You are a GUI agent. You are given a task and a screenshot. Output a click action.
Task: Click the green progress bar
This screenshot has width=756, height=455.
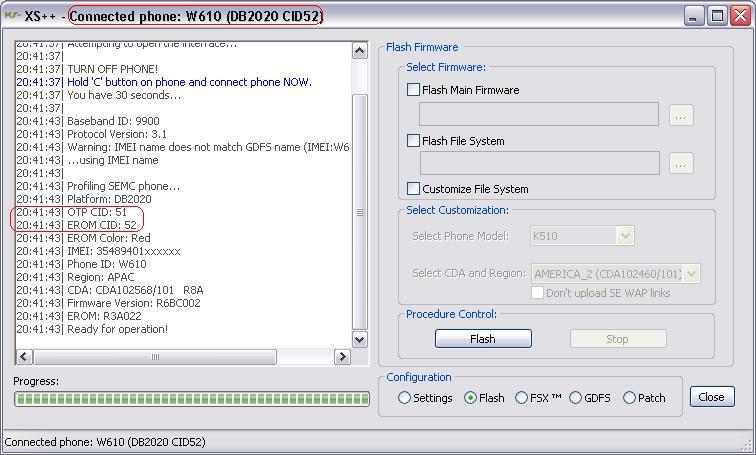(192, 399)
